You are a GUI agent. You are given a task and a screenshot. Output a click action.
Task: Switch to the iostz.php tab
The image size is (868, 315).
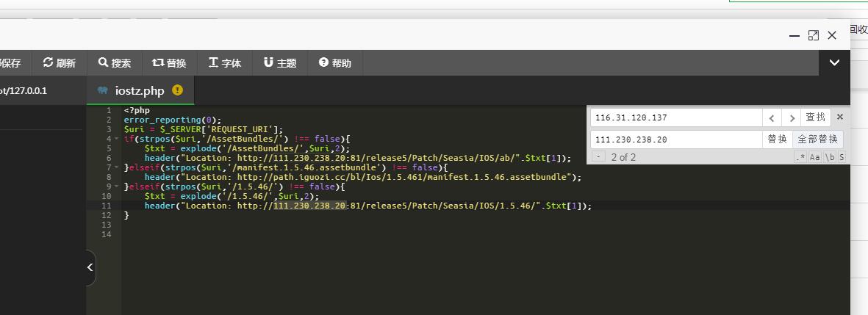[x=139, y=90]
